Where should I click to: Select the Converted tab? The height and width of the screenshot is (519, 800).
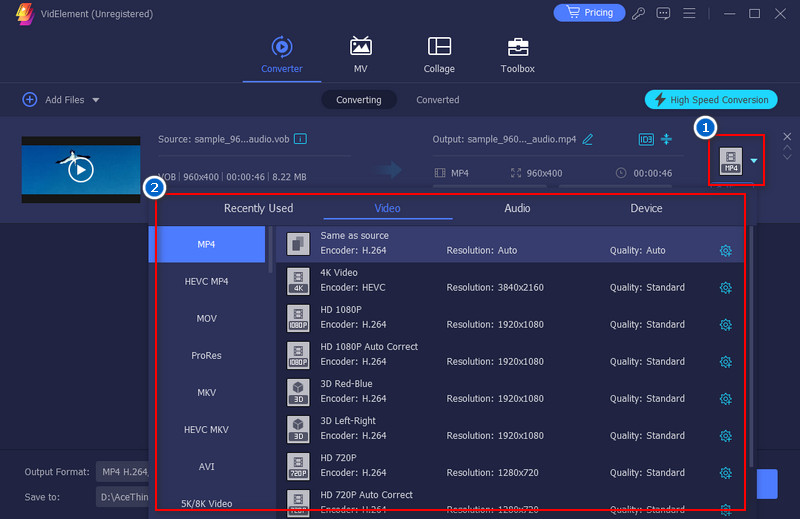(x=438, y=100)
